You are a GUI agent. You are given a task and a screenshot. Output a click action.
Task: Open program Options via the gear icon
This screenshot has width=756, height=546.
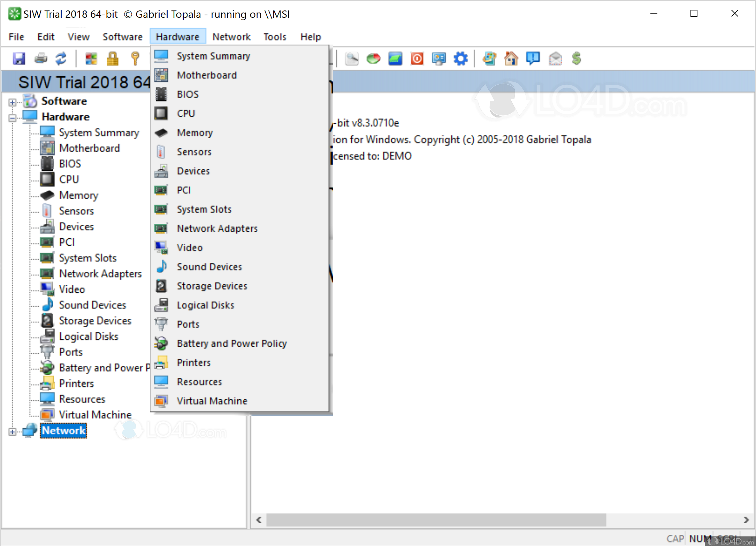click(461, 59)
